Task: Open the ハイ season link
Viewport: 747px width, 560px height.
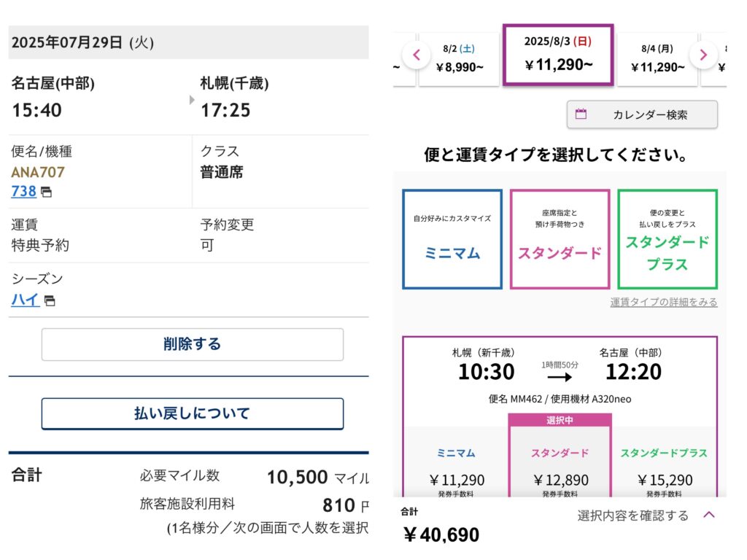Action: (25, 299)
